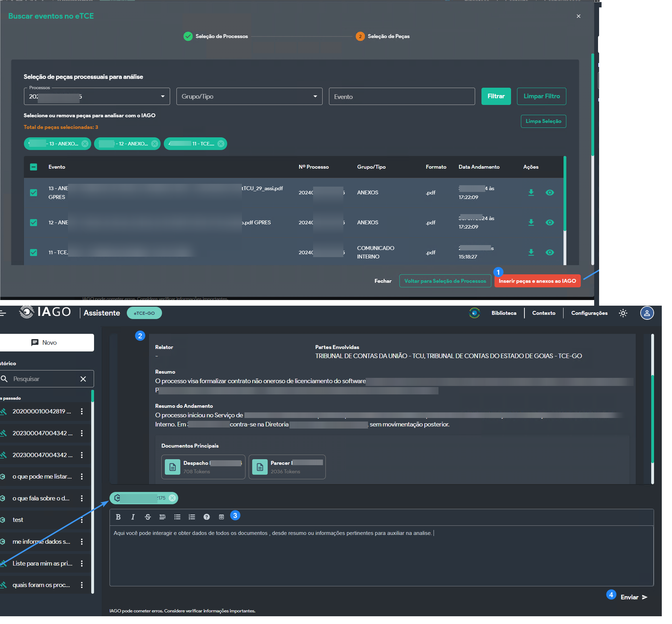Insert a numbered list in editor
The image size is (672, 624).
192,517
